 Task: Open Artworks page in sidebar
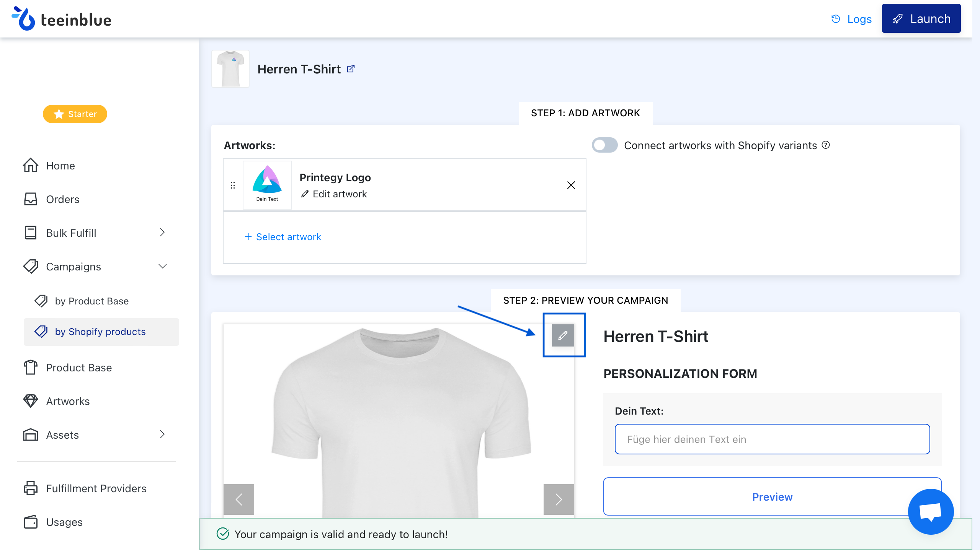68,401
